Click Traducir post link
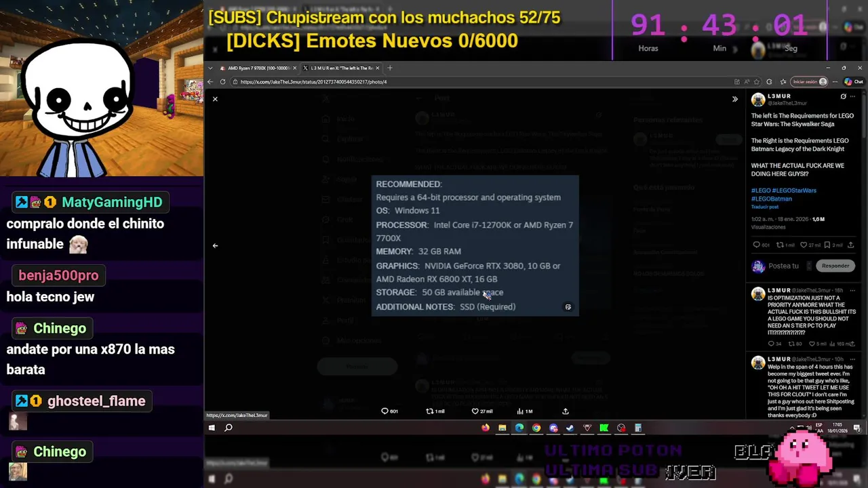Viewport: 868px width, 488px height. click(764, 206)
